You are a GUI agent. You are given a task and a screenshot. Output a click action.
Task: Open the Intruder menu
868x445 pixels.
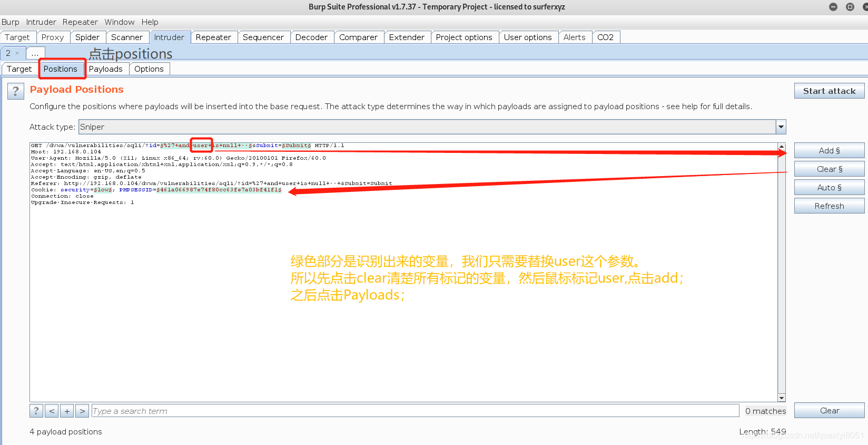[x=41, y=22]
